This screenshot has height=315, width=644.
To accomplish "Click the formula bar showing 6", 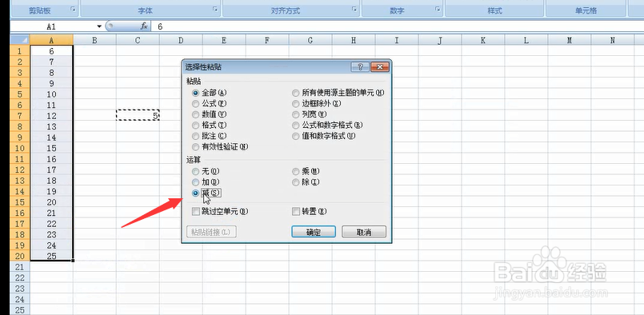I will point(397,26).
